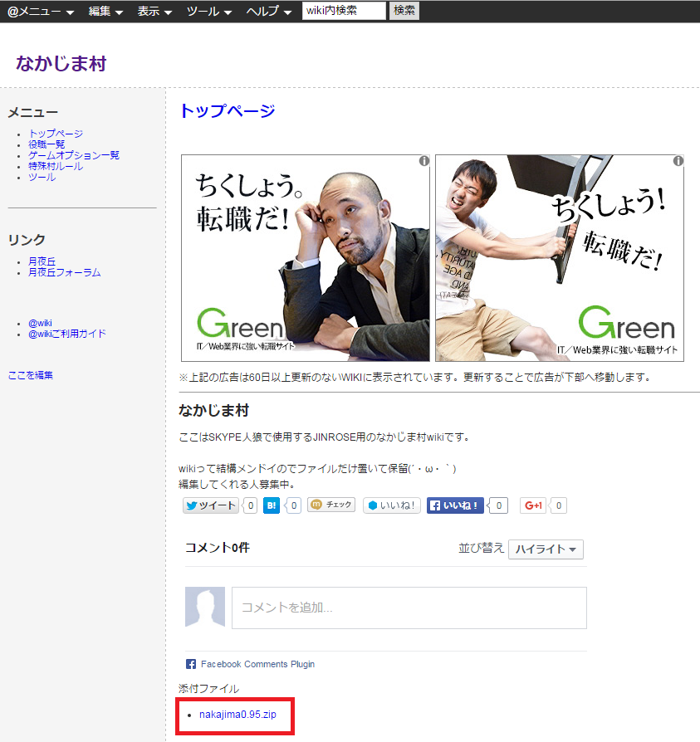Click the Facebook いいね! button
The height and width of the screenshot is (742, 700).
pyautogui.click(x=455, y=505)
